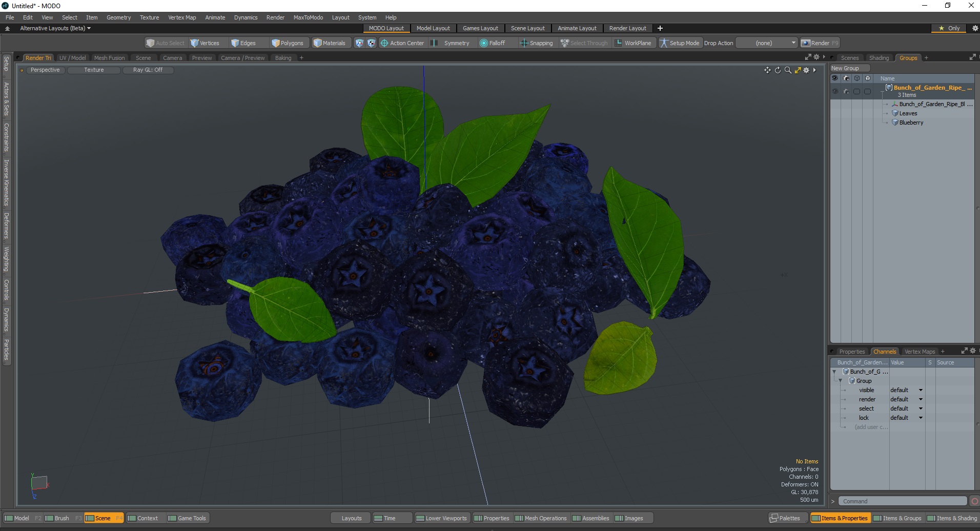
Task: Open the Perspective view type dropdown
Action: 45,70
